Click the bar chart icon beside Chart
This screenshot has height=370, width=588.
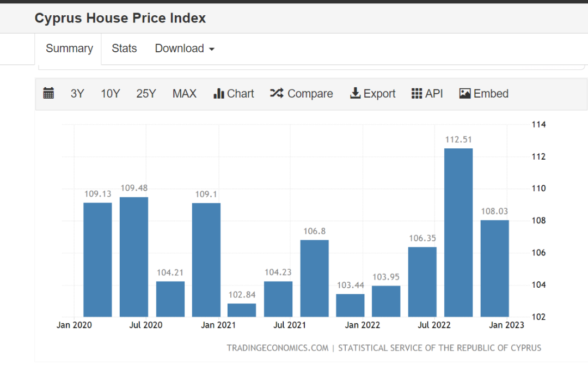(219, 94)
